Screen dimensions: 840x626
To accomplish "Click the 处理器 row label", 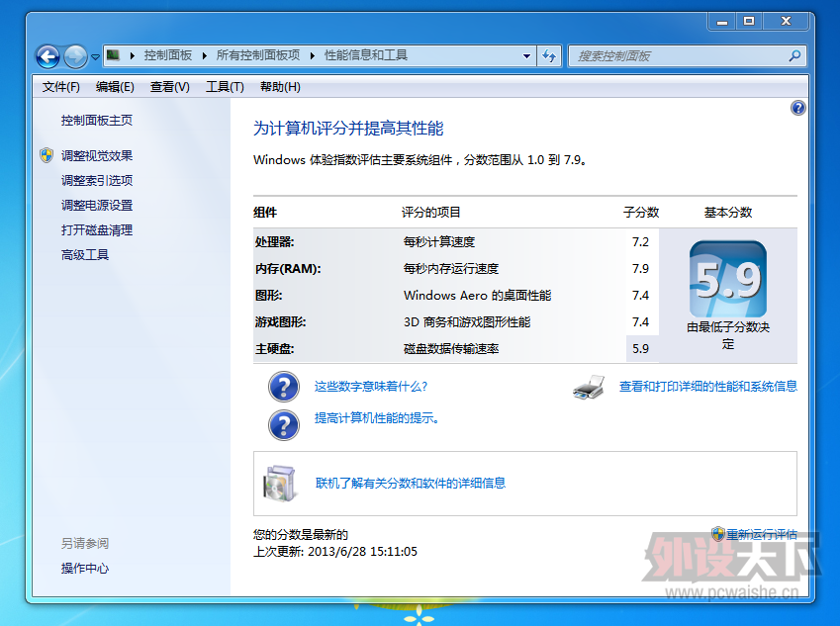I will [x=274, y=242].
